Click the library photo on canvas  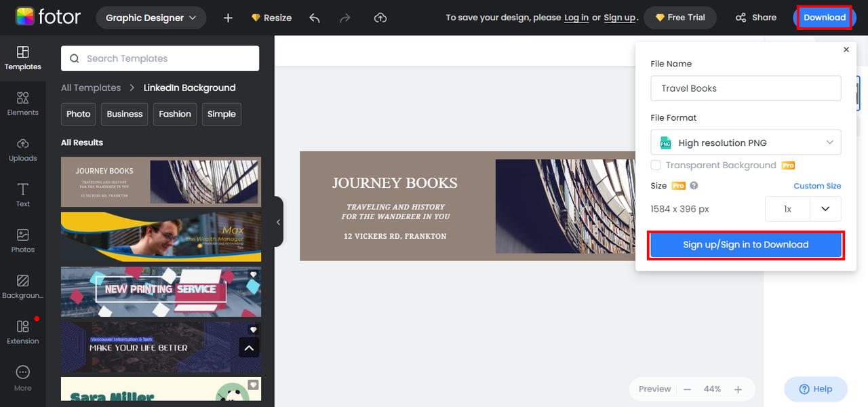click(566, 206)
